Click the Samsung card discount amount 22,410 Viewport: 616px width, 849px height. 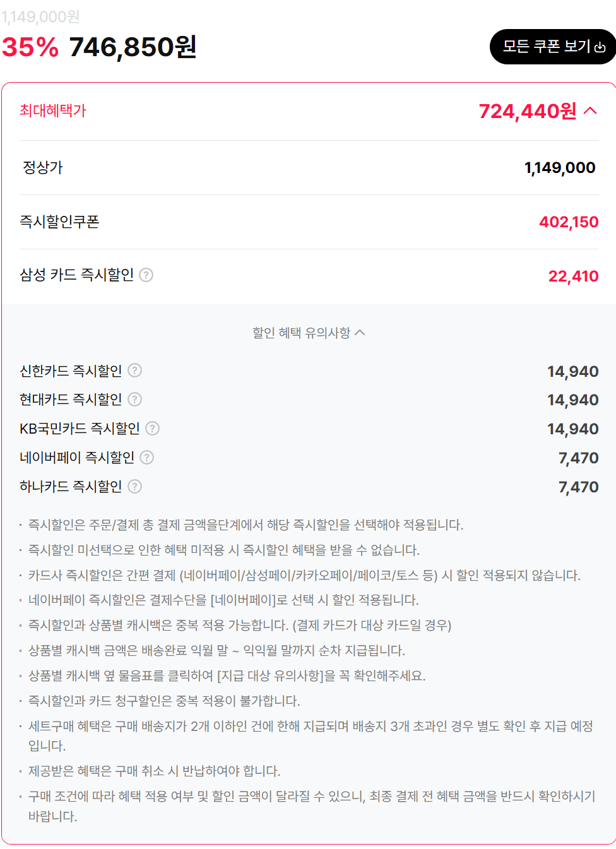click(x=574, y=276)
